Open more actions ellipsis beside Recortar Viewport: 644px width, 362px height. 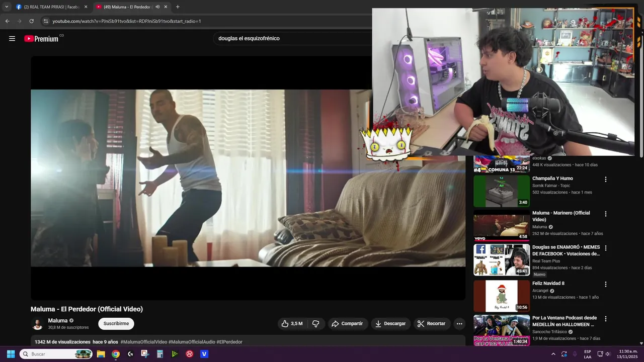pyautogui.click(x=459, y=324)
